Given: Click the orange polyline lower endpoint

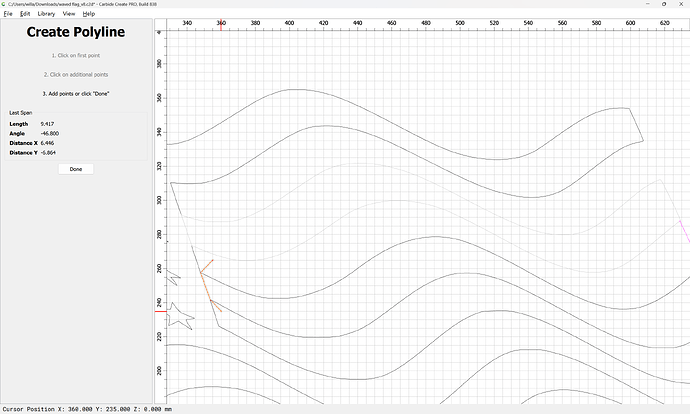Looking at the screenshot, I should pos(221,311).
